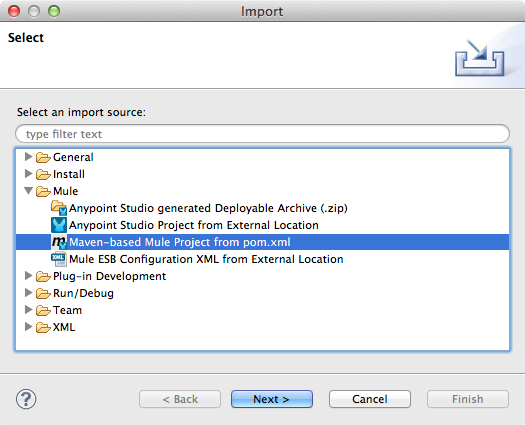The width and height of the screenshot is (525, 425).
Task: Click the Mule ESB Configuration XML icon
Action: tap(59, 259)
